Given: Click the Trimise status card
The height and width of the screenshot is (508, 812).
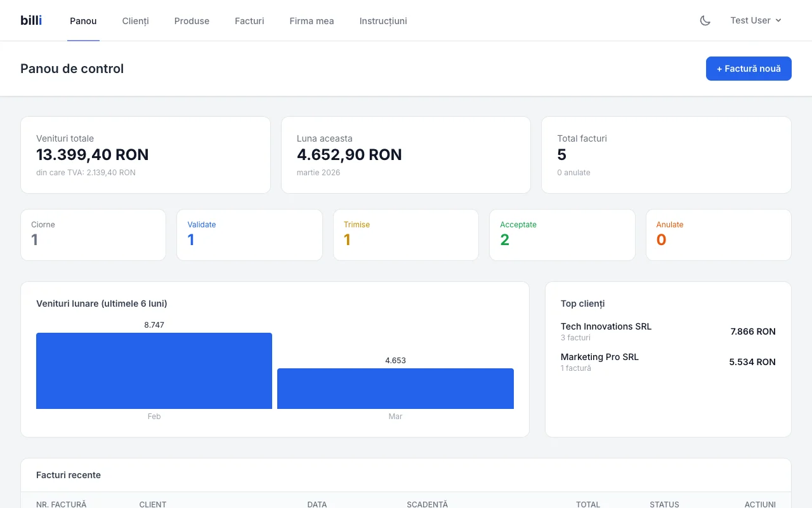Looking at the screenshot, I should (406, 235).
